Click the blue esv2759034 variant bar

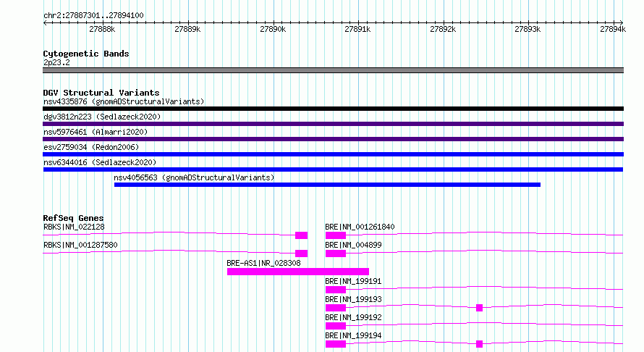(x=333, y=154)
